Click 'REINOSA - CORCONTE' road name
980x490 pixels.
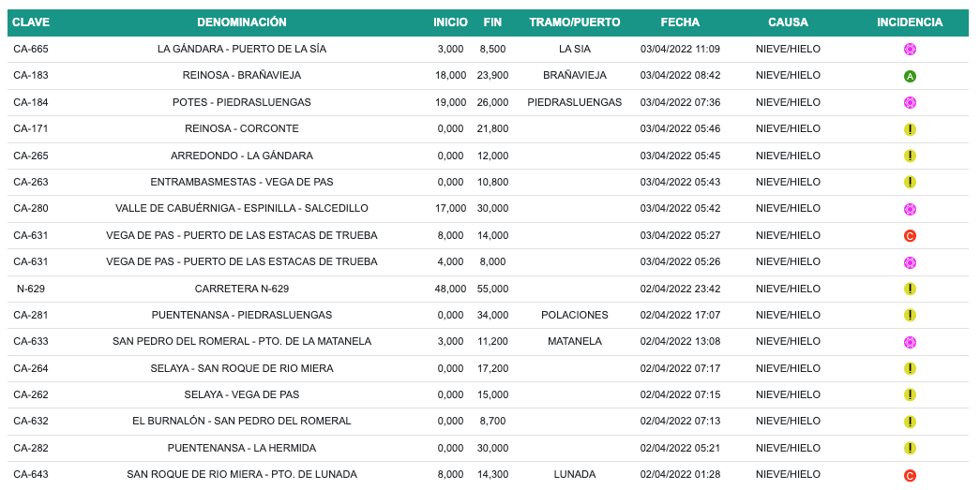click(x=242, y=128)
